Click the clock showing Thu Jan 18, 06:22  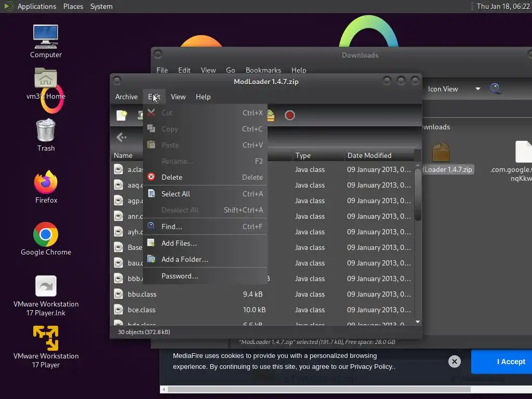[x=503, y=6]
